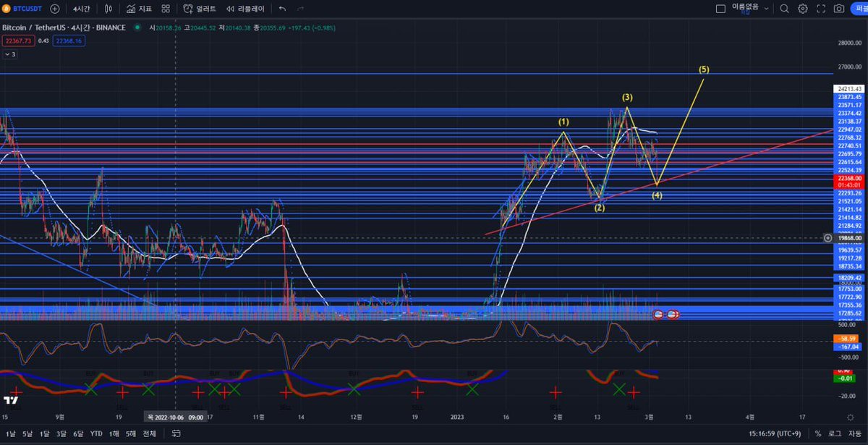This screenshot has width=868, height=445.
Task: Click the add symbol plus icon
Action: coord(55,9)
